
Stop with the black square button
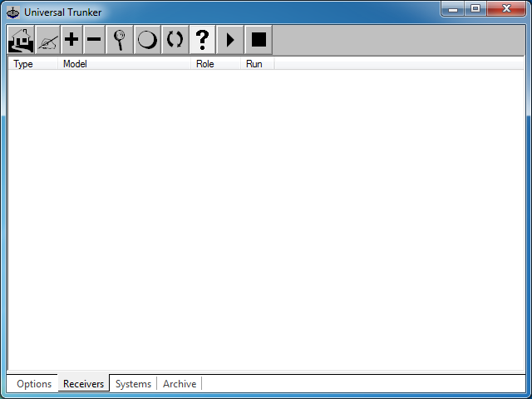(259, 40)
